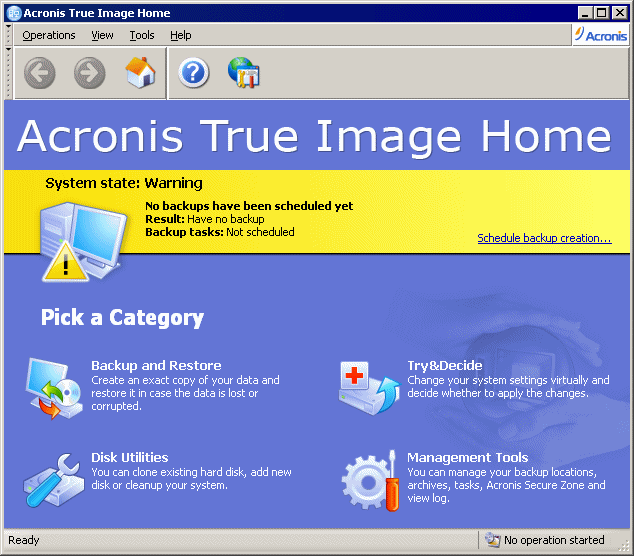Select the Try&Decide category title
The height and width of the screenshot is (556, 634).
pyautogui.click(x=445, y=365)
